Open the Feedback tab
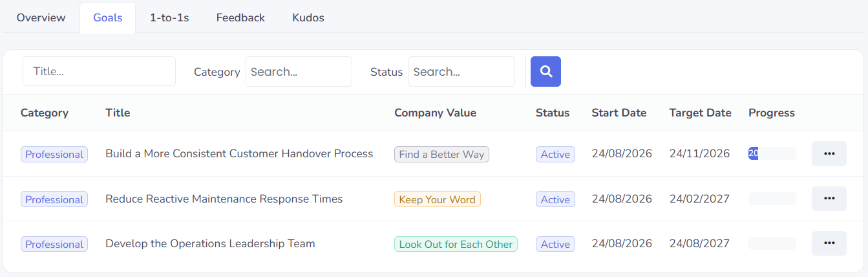Screen dimensions: 868x277 [240, 17]
